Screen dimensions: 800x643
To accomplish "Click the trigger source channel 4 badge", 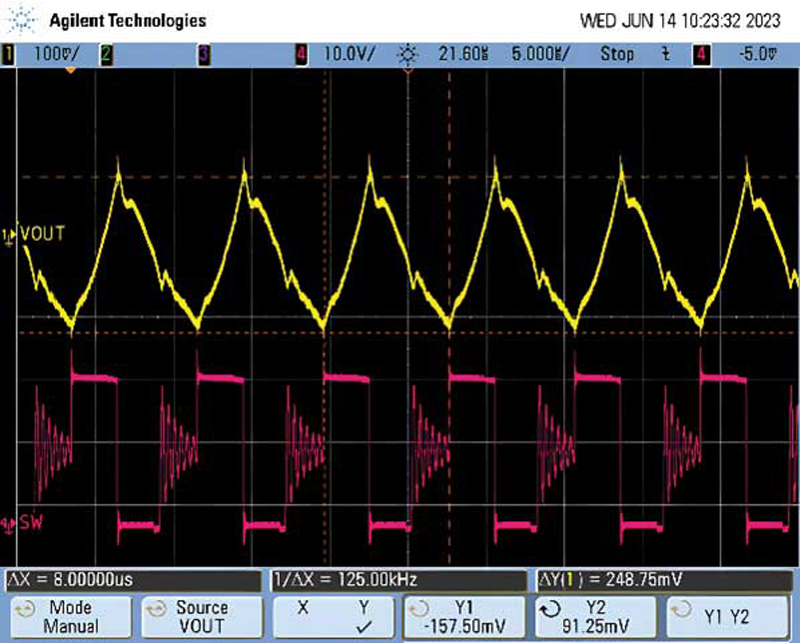I will (x=700, y=54).
